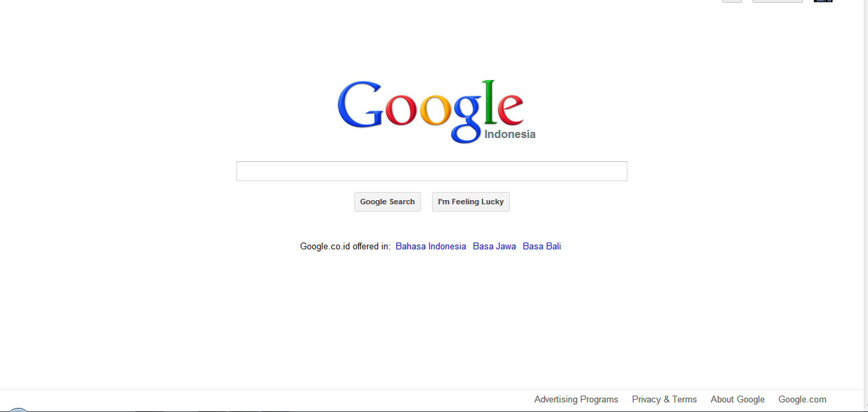Switch language to Bahasa Indonesia
Screen dimensions: 868x412
coord(431,246)
